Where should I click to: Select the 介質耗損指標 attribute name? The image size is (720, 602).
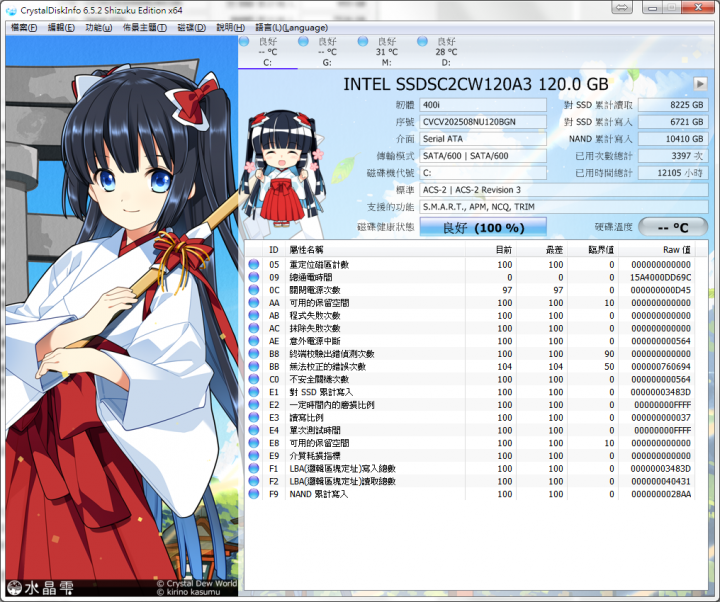tap(315, 456)
